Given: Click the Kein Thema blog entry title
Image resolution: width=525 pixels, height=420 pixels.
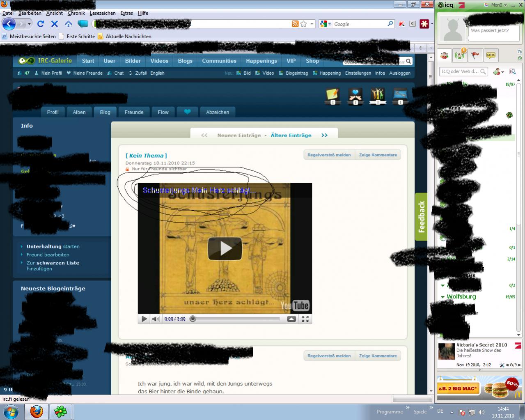Looking at the screenshot, I should point(146,156).
